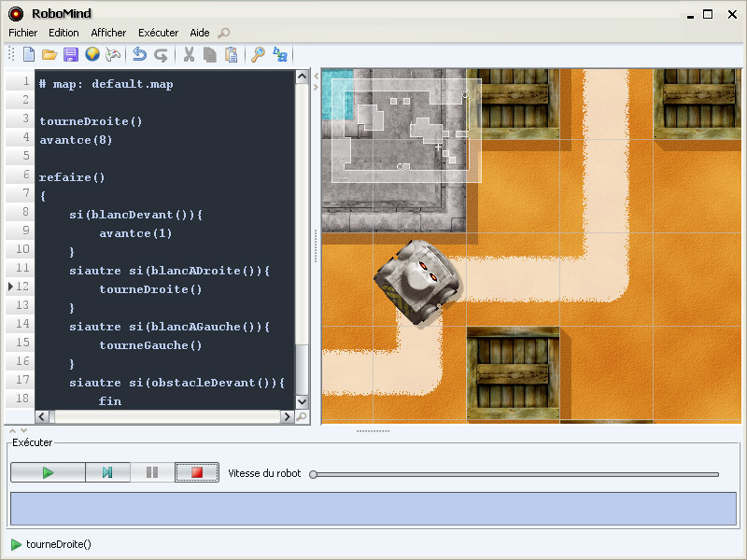Viewport: 747px width, 560px height.
Task: Click the down chevron above the Exécuter panel
Action: click(x=24, y=430)
